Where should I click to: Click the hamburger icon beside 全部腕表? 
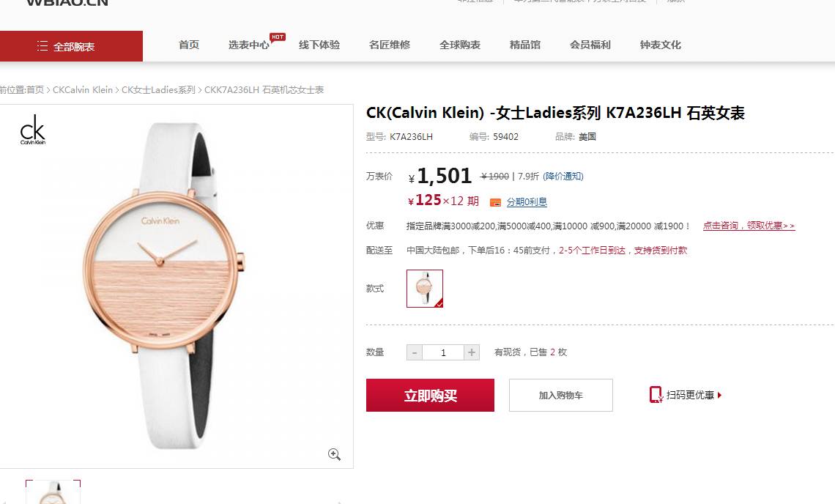pyautogui.click(x=42, y=46)
